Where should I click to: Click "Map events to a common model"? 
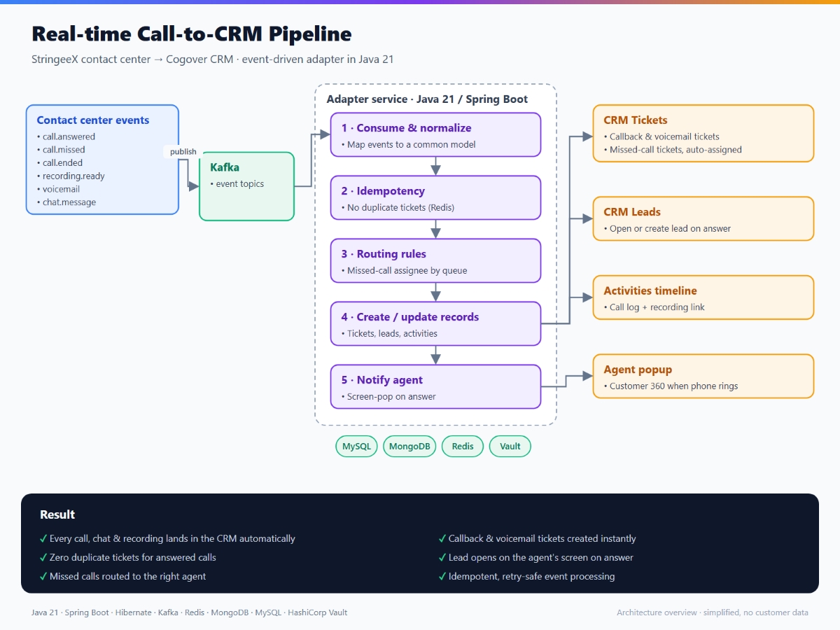point(409,145)
